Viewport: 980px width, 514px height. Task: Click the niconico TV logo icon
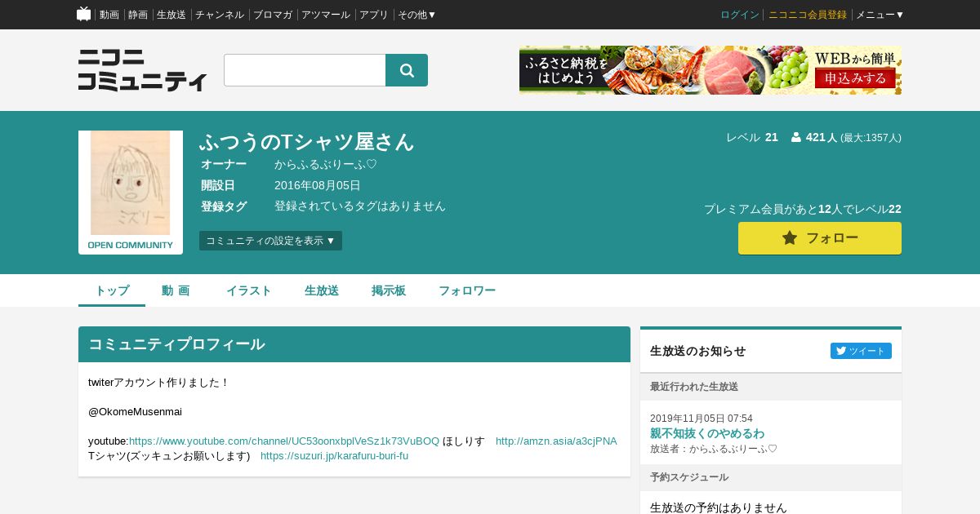(83, 14)
